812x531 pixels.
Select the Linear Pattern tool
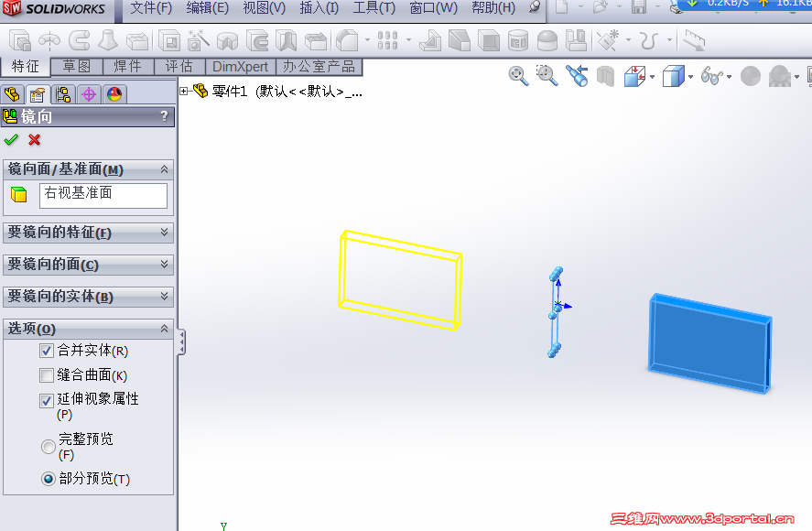click(x=387, y=40)
